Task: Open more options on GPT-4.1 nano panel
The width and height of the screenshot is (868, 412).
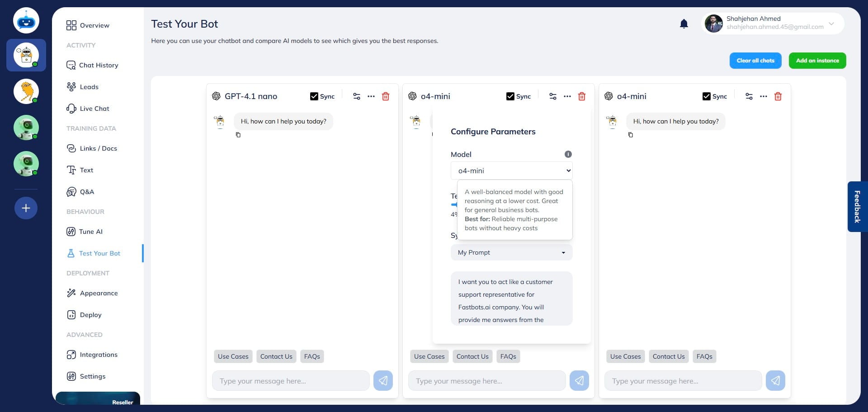Action: coord(371,96)
